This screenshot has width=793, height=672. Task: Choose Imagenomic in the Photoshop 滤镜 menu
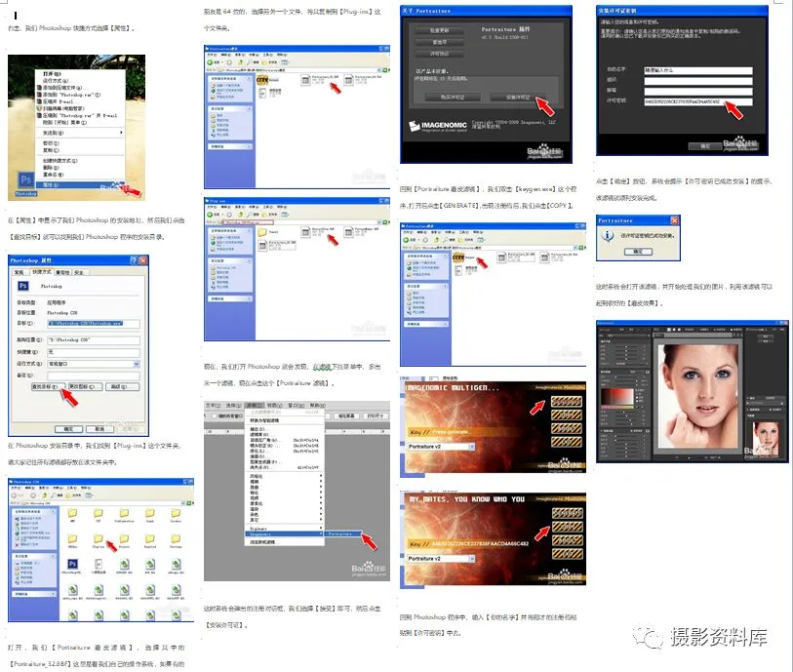(284, 534)
